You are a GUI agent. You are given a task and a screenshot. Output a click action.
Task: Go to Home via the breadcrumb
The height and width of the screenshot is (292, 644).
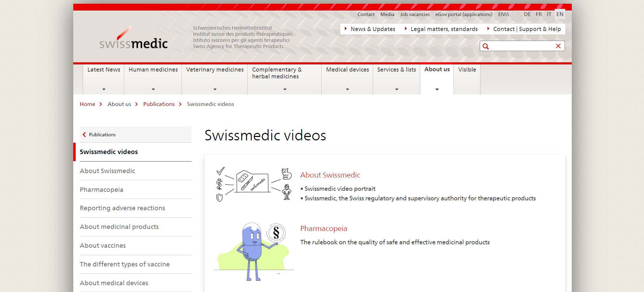coord(88,104)
